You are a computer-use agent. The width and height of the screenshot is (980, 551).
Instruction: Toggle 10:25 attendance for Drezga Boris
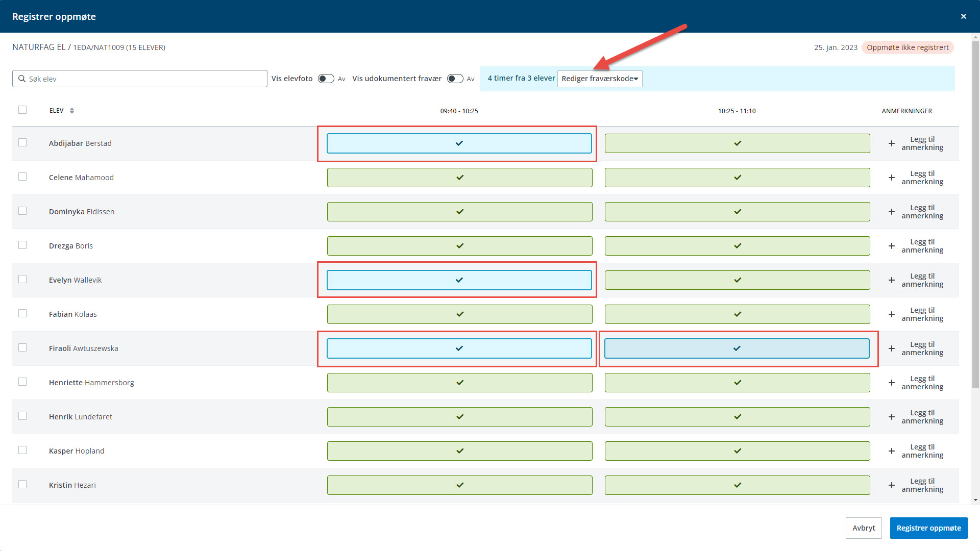(737, 246)
